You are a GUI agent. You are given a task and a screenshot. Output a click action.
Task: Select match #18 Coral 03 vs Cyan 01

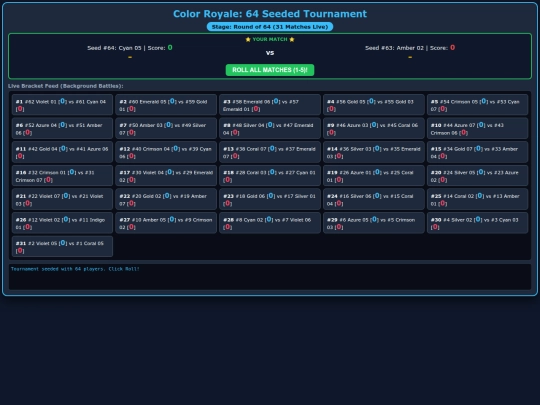pyautogui.click(x=270, y=176)
